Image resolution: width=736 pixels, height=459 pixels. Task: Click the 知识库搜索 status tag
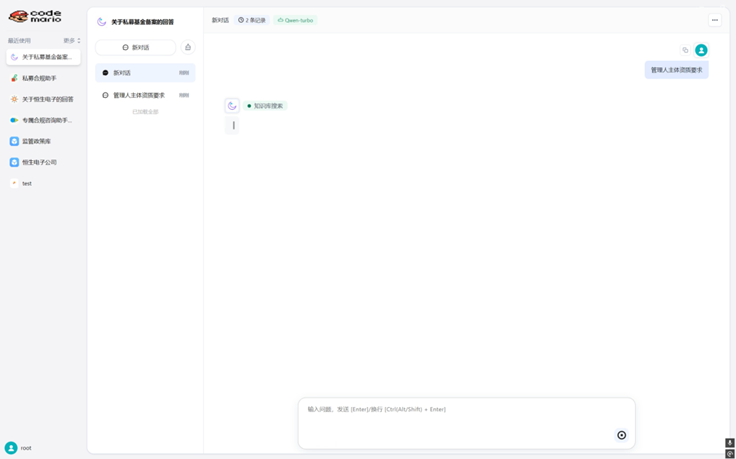pos(265,106)
